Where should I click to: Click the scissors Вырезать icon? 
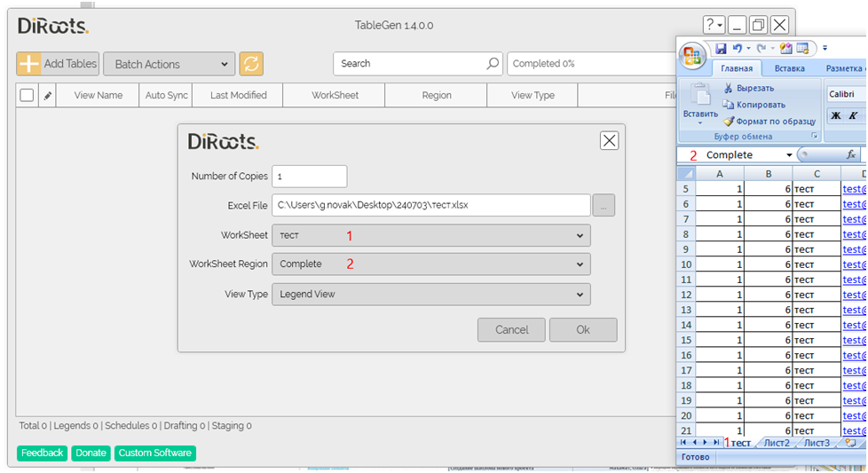tap(729, 88)
